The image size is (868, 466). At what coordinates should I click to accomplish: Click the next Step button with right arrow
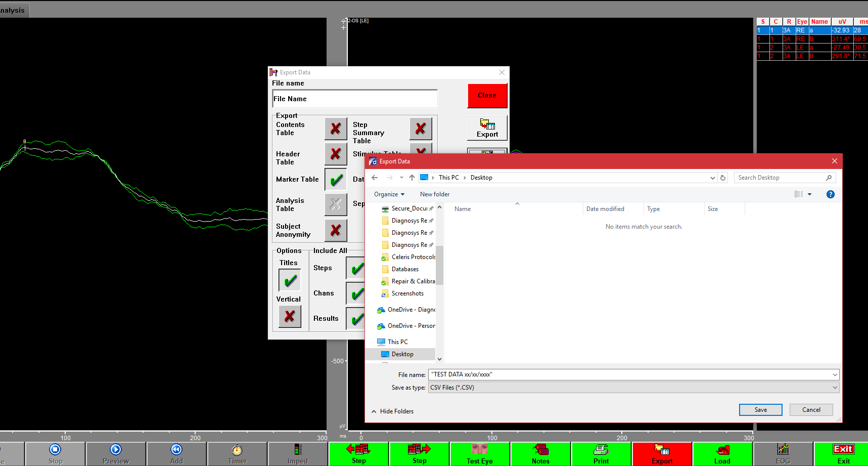pos(419,454)
